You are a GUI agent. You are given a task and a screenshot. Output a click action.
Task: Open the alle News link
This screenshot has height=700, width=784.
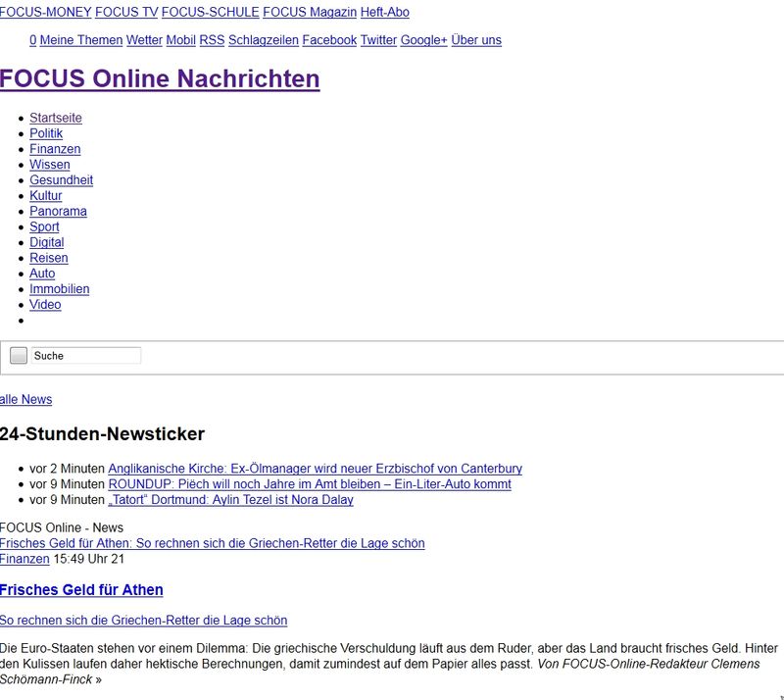click(x=26, y=399)
